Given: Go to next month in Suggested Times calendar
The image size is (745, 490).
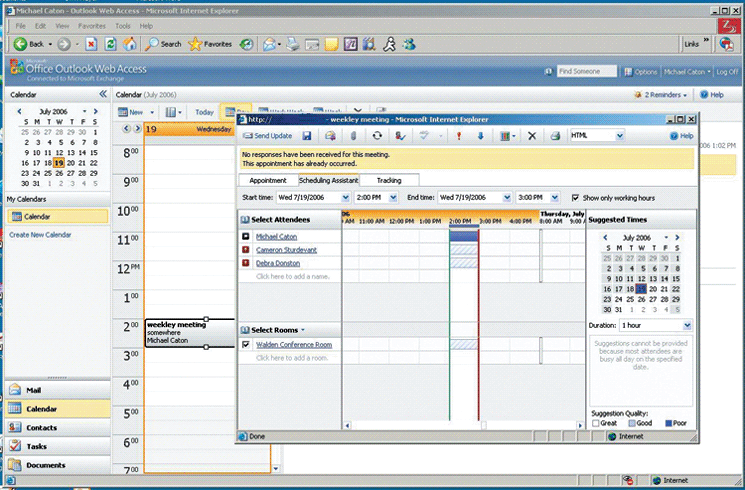Looking at the screenshot, I should (x=677, y=237).
